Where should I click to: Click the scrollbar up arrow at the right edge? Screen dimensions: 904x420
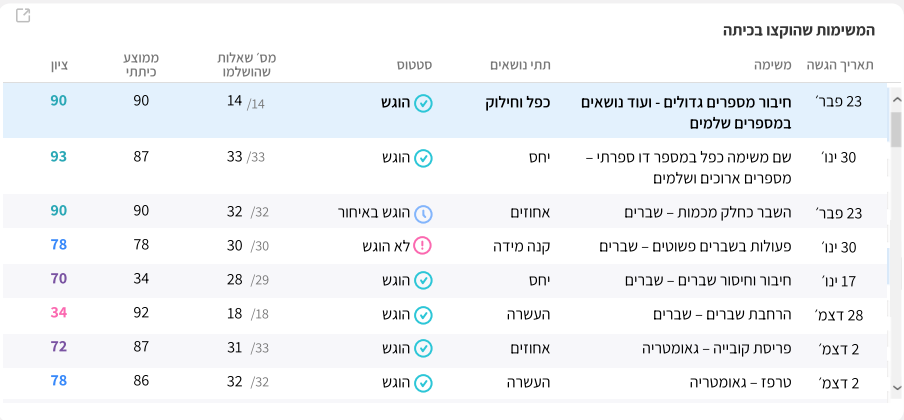895,99
